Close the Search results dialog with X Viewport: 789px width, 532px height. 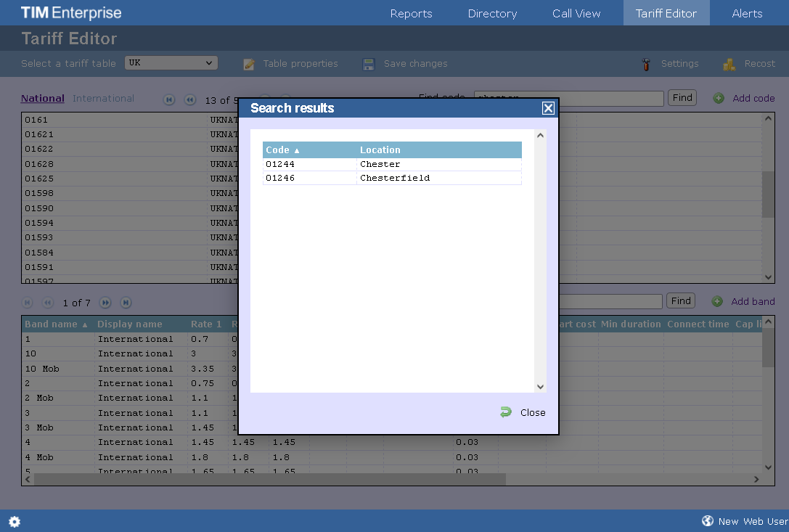(548, 108)
